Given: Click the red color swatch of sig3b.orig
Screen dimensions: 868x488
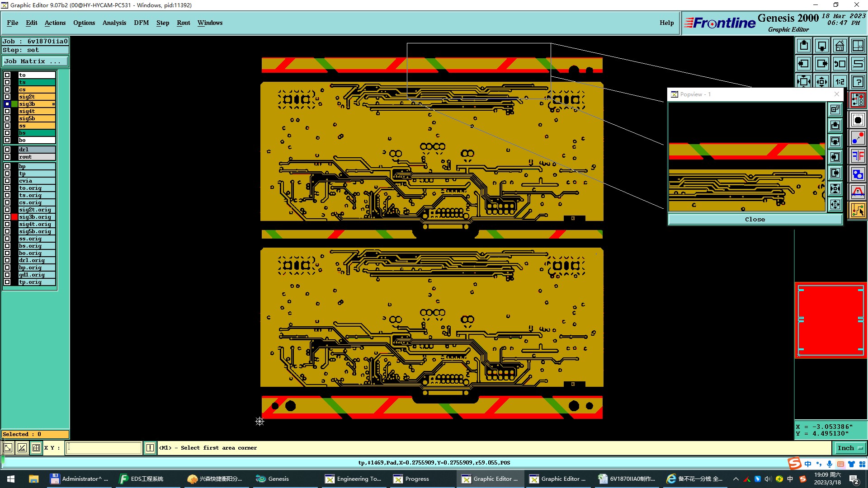Looking at the screenshot, I should click(14, 217).
